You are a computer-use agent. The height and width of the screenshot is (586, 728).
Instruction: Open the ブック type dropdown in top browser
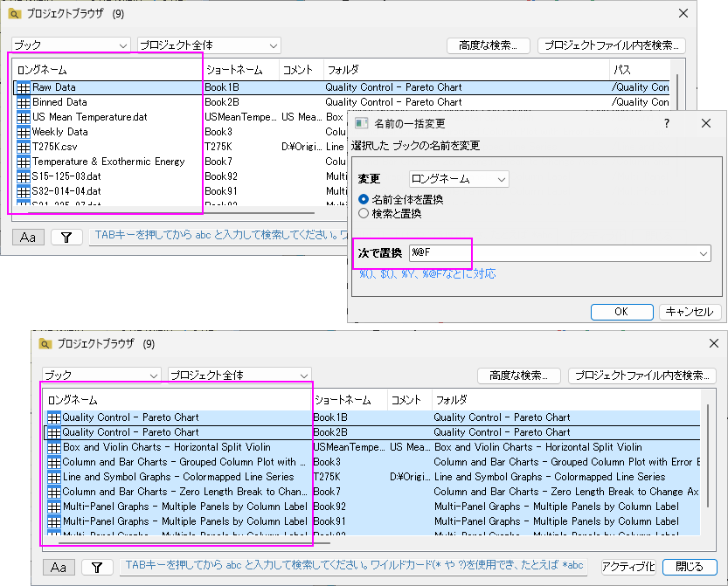click(x=71, y=45)
